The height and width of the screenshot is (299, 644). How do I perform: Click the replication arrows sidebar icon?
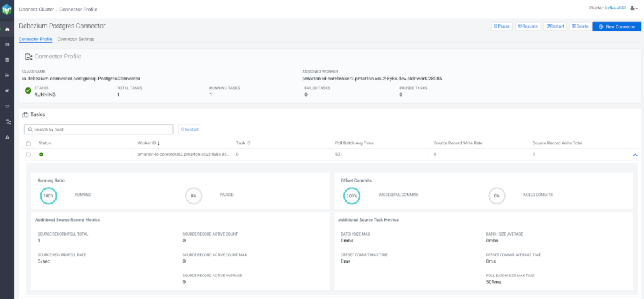coord(7,106)
